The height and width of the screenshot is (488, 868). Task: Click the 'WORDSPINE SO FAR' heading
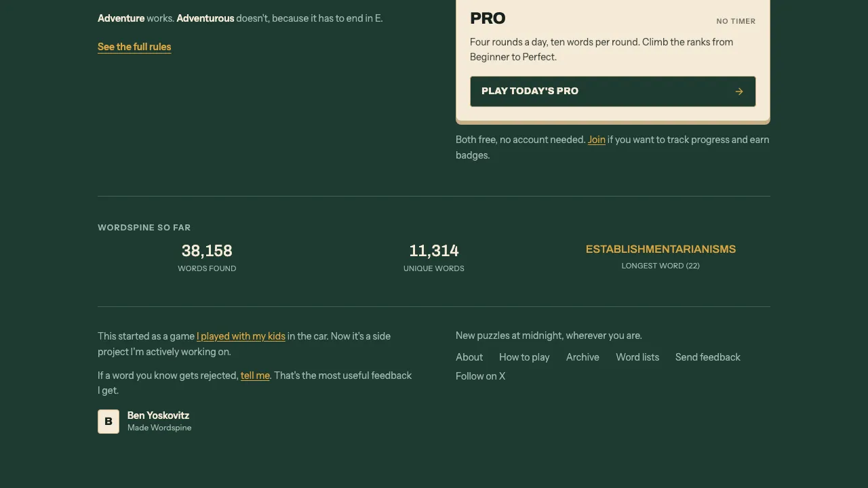[x=144, y=228]
